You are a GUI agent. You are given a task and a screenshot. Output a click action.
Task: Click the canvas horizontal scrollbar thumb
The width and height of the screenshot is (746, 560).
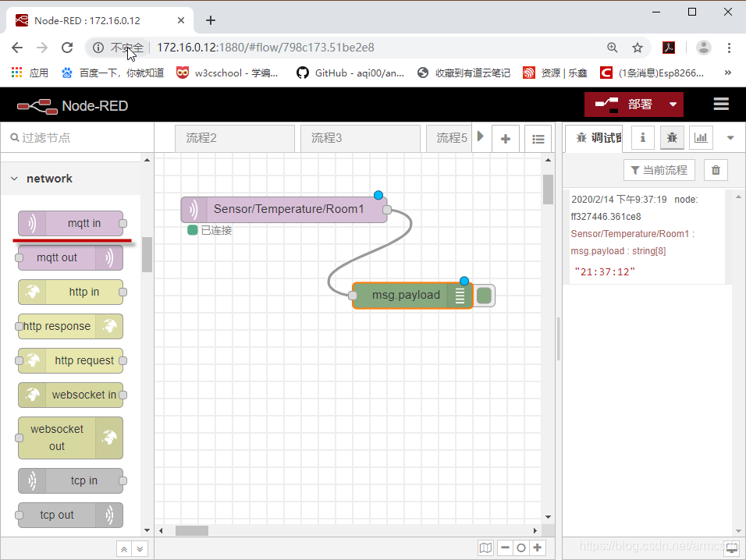pos(192,530)
